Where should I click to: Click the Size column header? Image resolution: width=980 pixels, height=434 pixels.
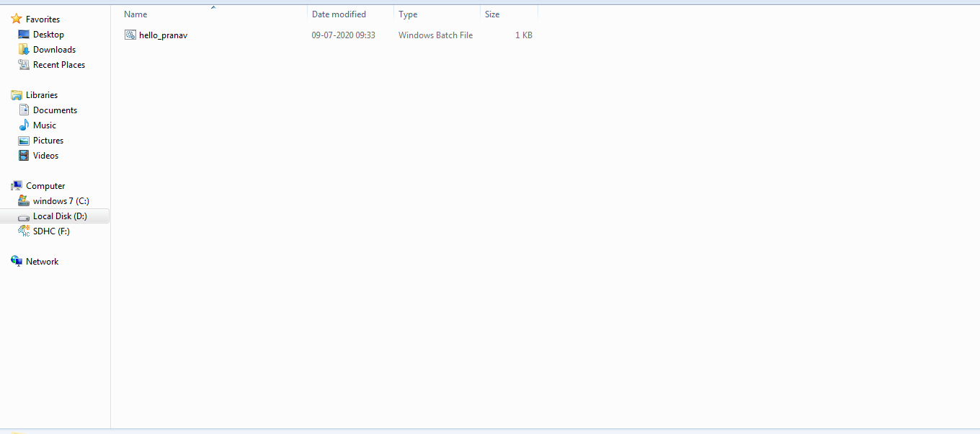492,13
